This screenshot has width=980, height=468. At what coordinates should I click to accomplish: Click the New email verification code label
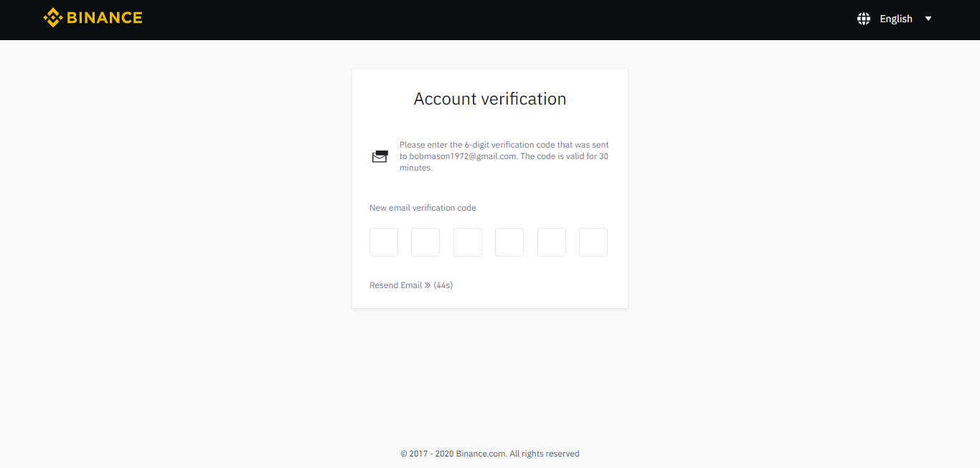[423, 208]
